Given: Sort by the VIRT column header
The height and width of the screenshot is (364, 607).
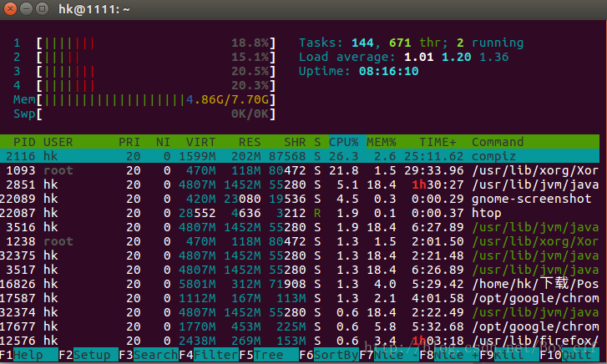Looking at the screenshot, I should pos(200,142).
